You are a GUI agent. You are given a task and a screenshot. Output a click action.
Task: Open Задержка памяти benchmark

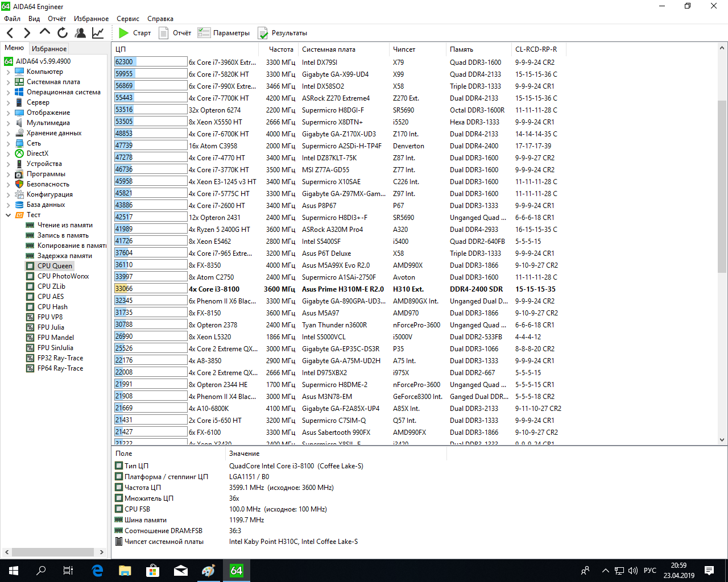[x=65, y=256]
